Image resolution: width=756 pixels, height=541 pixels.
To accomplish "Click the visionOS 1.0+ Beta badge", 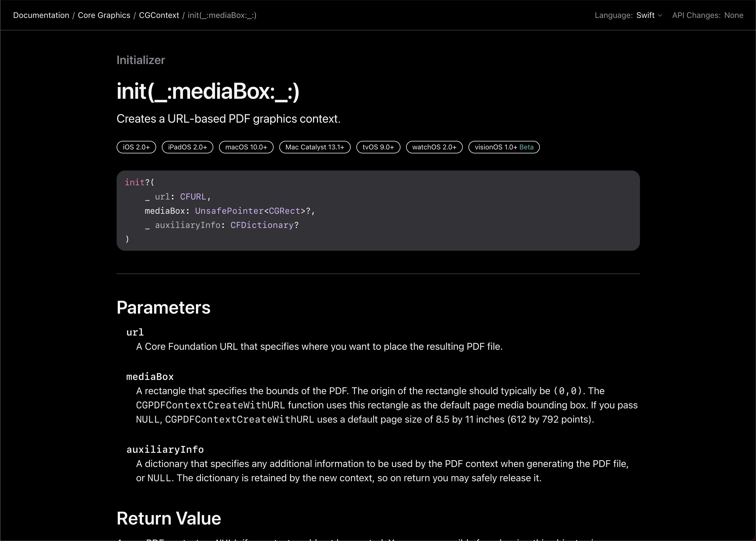I will tap(504, 147).
